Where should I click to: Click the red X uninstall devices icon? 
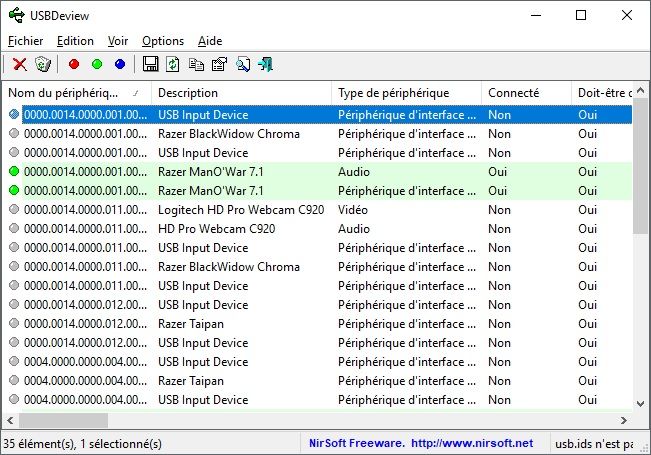point(20,64)
